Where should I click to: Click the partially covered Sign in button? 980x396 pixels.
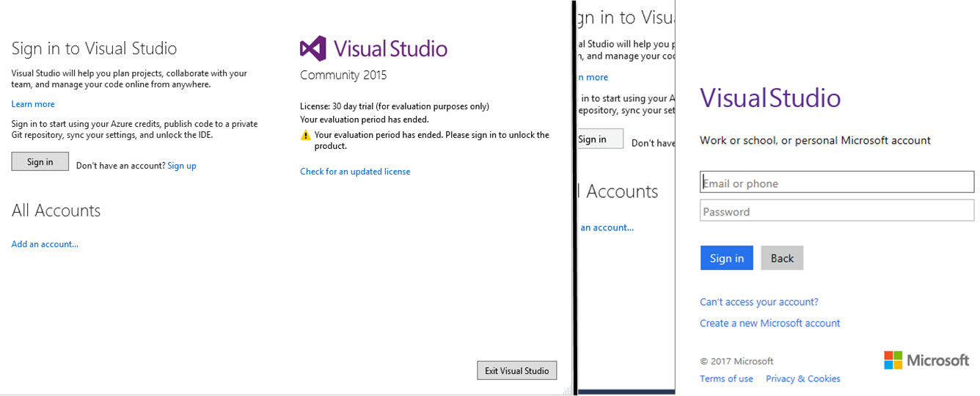pyautogui.click(x=599, y=139)
